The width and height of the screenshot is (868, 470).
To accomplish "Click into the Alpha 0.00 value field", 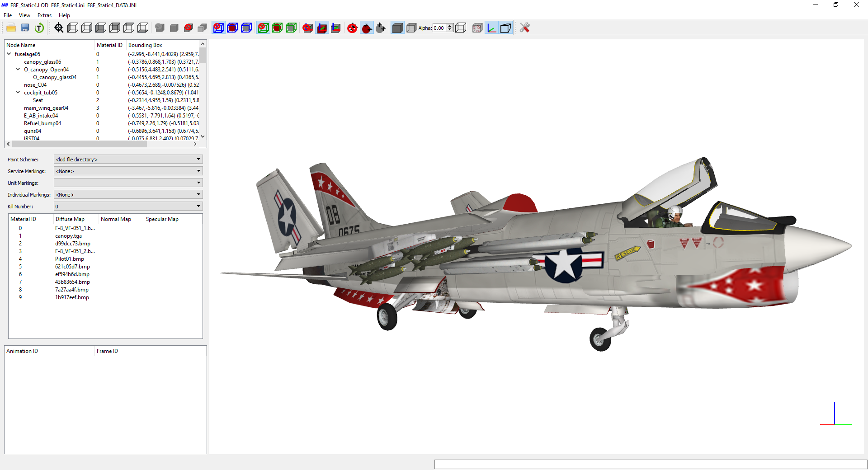I will 439,28.
